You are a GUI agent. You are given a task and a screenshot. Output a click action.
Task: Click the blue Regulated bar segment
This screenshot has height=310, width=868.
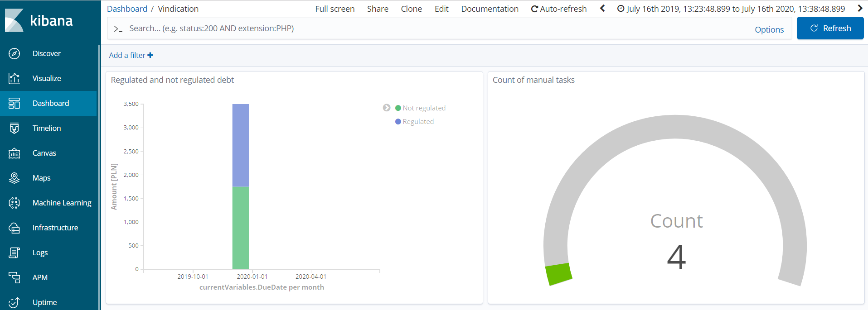tap(241, 145)
